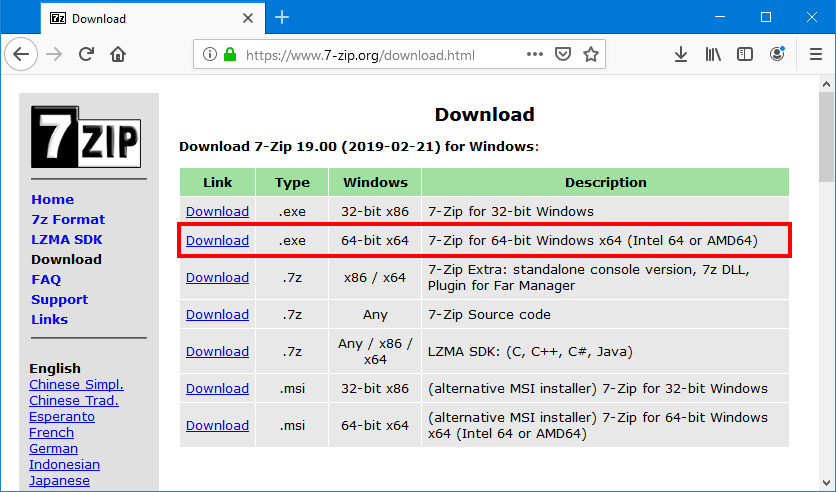Switch language to Chinese Simpl.

click(x=76, y=384)
